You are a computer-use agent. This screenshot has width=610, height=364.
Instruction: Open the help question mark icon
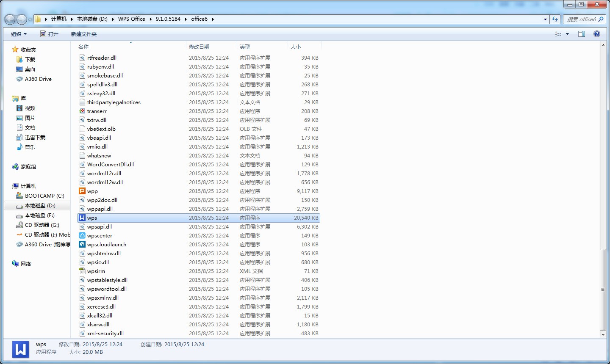(597, 34)
